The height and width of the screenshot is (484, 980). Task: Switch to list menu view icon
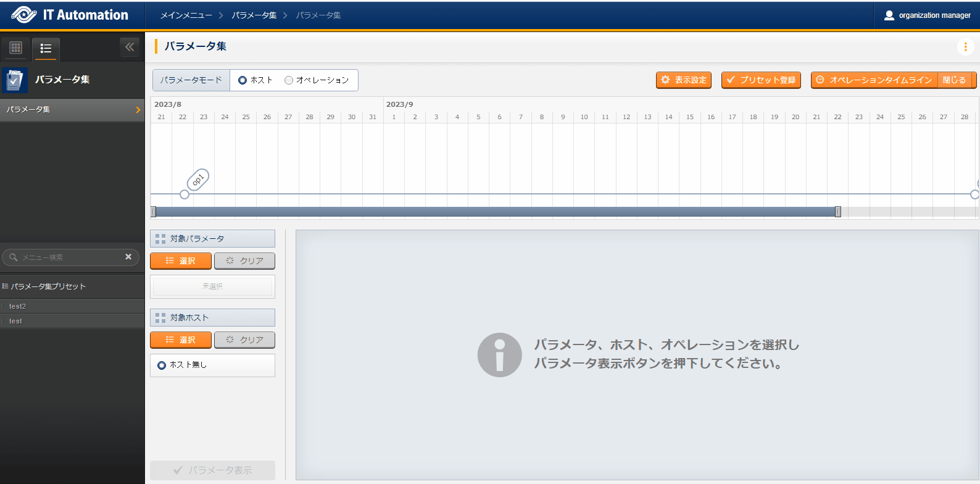tap(46, 48)
